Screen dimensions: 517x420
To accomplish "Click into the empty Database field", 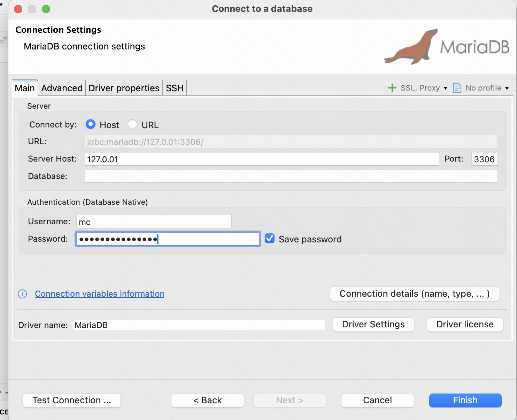I will pos(291,176).
